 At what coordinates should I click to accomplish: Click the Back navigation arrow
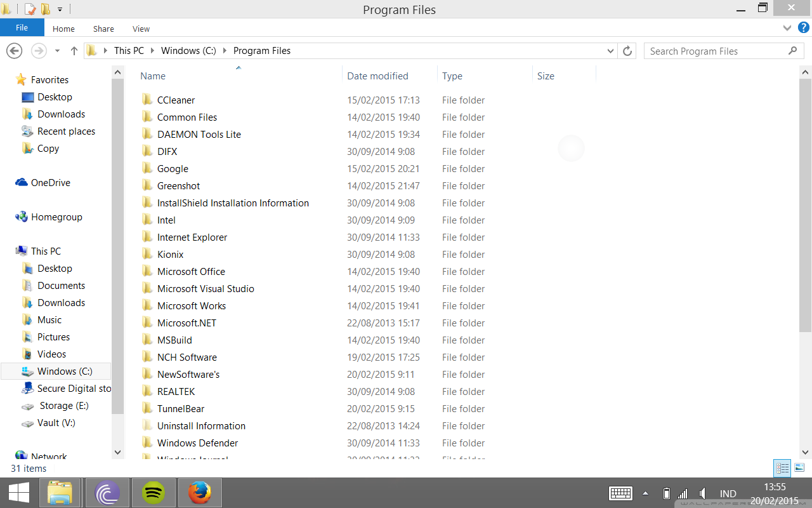pyautogui.click(x=15, y=51)
